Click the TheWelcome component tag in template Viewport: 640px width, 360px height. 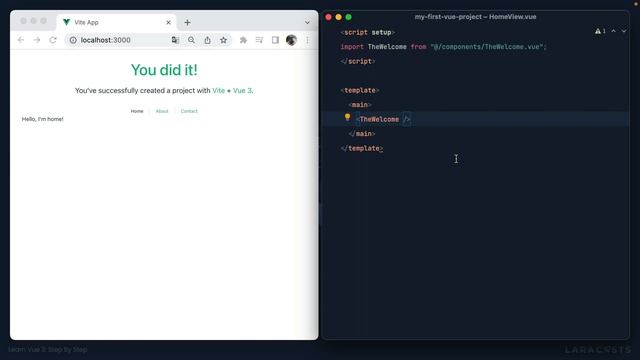tap(383, 119)
